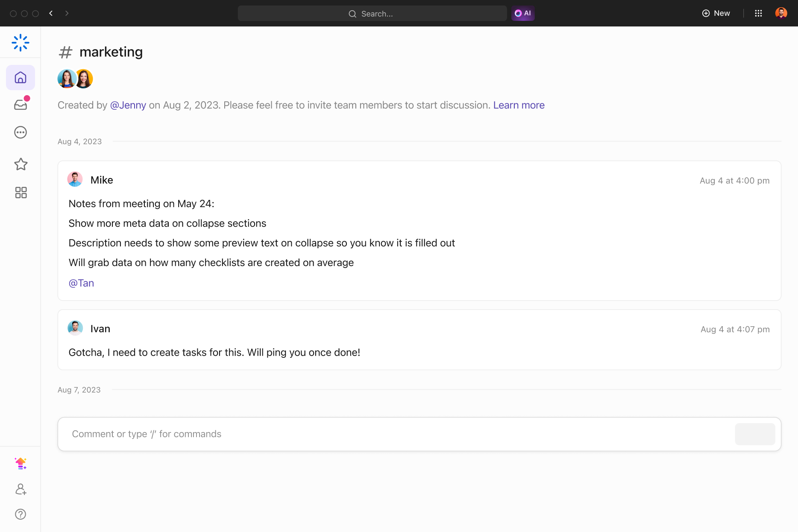
Task: Open the app launcher grid top right
Action: 759,13
